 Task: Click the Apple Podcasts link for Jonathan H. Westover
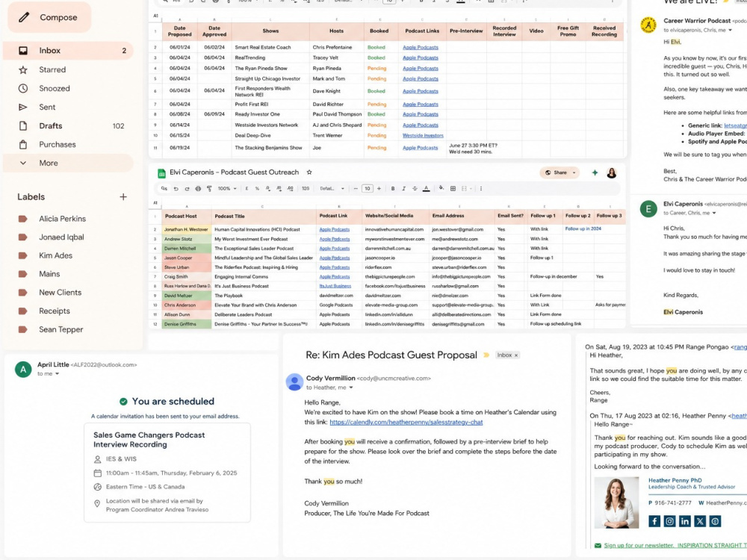click(x=335, y=229)
